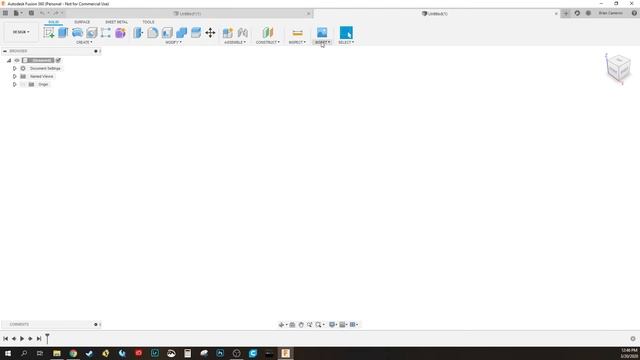Open a new design tab with plus

pos(566,13)
